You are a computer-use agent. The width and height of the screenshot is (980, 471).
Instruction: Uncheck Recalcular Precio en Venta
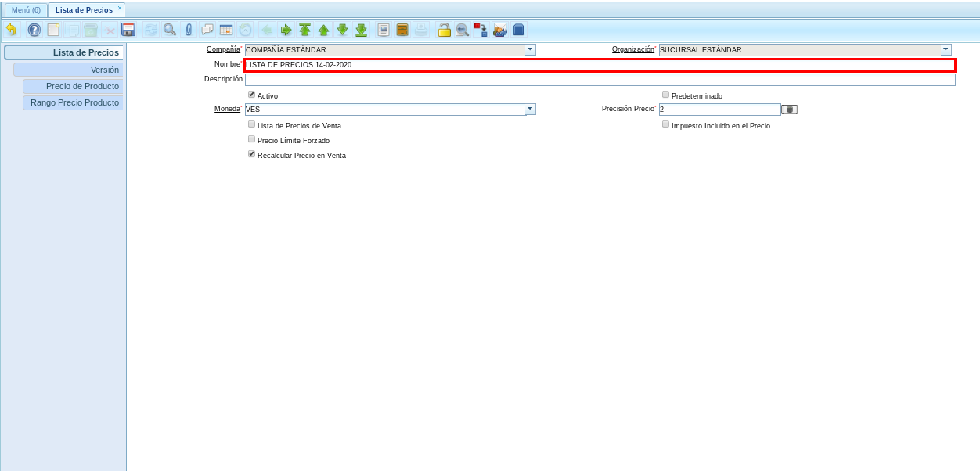tap(251, 154)
